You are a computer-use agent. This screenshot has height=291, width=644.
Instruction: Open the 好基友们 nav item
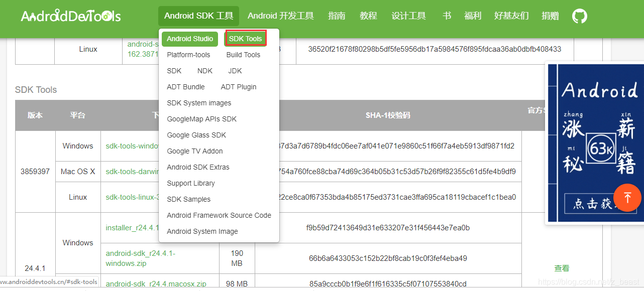pyautogui.click(x=511, y=16)
